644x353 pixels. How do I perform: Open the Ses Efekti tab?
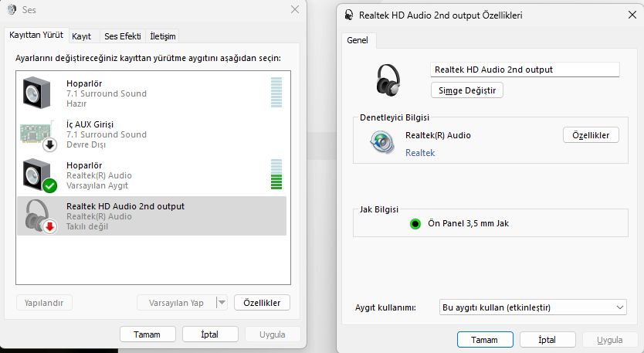click(123, 36)
